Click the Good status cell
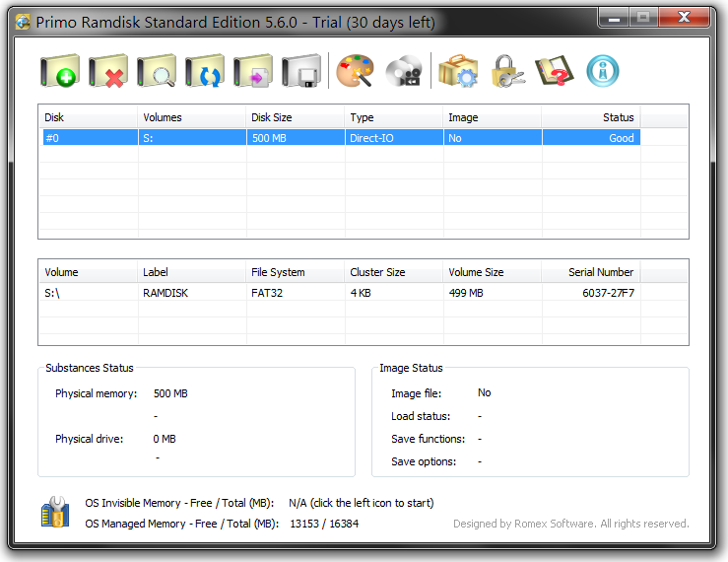Image resolution: width=728 pixels, height=562 pixels. (x=591, y=138)
